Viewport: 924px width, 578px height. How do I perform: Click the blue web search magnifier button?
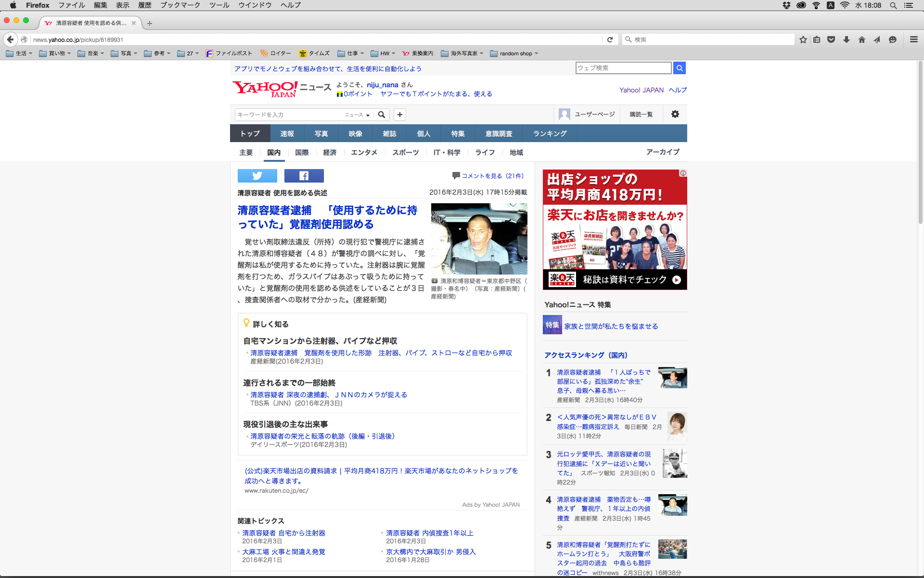pyautogui.click(x=679, y=68)
